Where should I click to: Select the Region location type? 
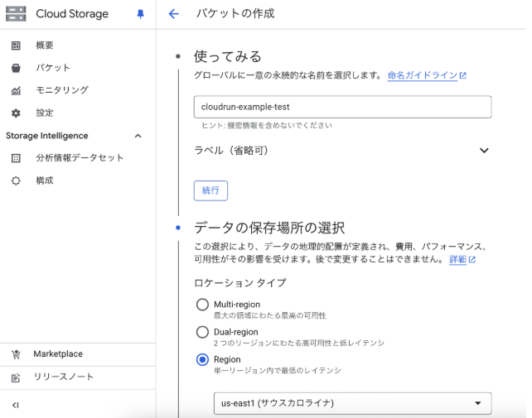click(202, 359)
